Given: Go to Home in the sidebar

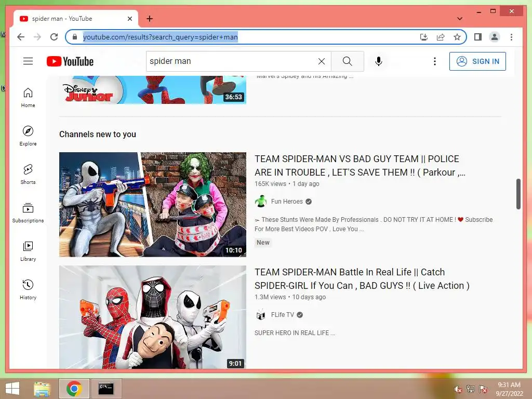Looking at the screenshot, I should 28,98.
